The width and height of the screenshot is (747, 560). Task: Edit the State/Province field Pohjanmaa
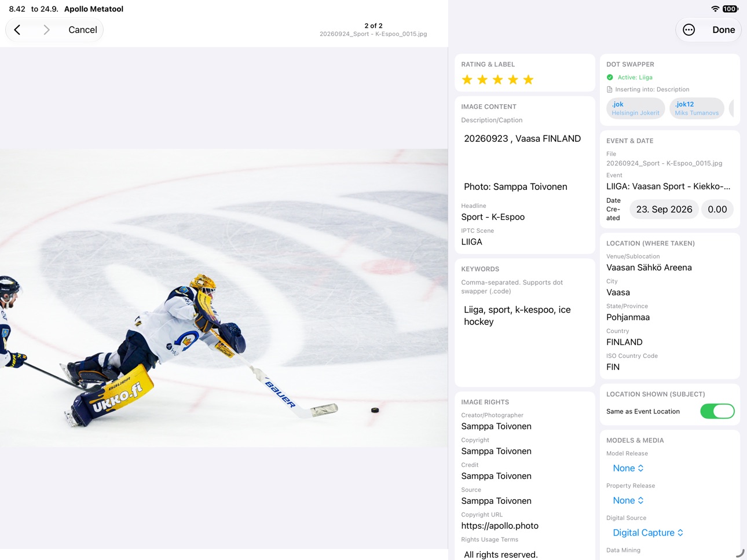click(669, 317)
